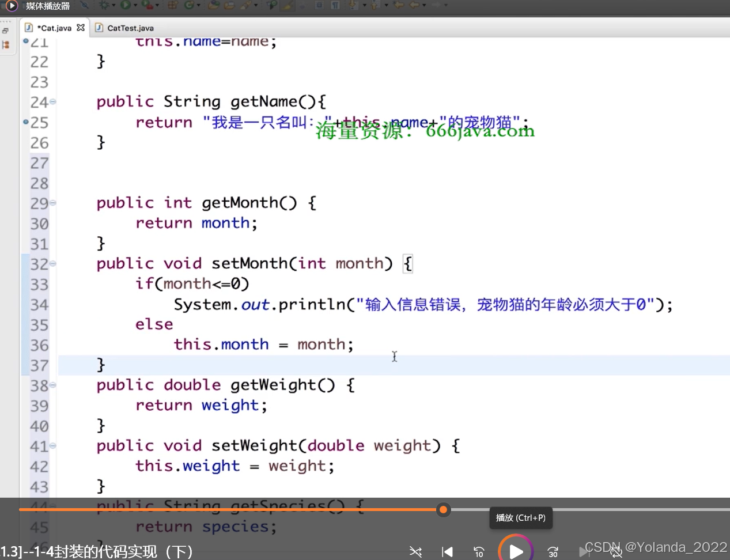
Task: Click the Run Last Tool icon
Action: point(147,5)
